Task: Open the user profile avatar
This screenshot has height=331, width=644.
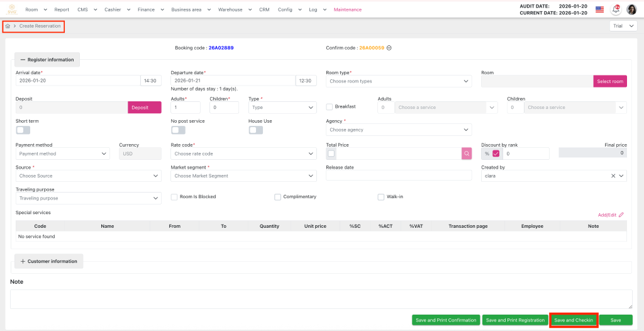Action: click(x=631, y=9)
